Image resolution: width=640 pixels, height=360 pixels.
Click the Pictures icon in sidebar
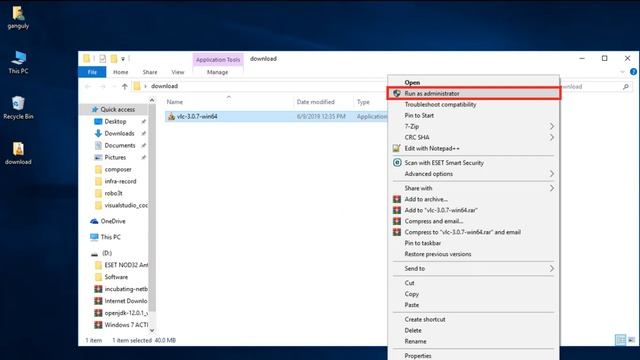click(x=98, y=158)
